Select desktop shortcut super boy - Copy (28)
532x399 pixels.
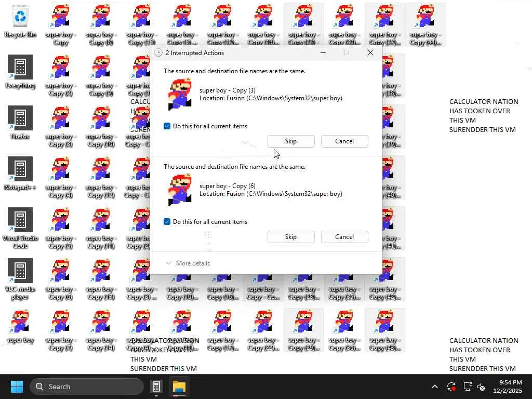(303, 288)
